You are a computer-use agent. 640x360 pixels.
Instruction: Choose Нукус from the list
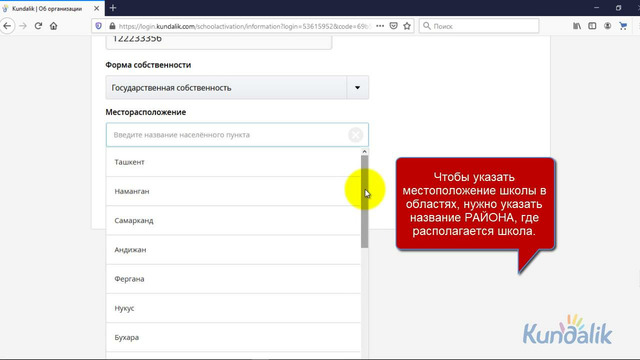point(233,308)
